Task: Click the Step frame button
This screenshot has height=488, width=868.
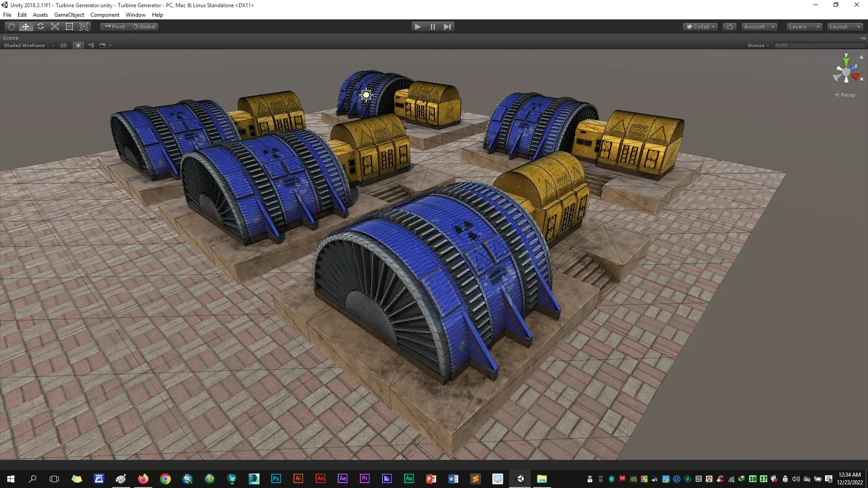Action: [x=447, y=27]
